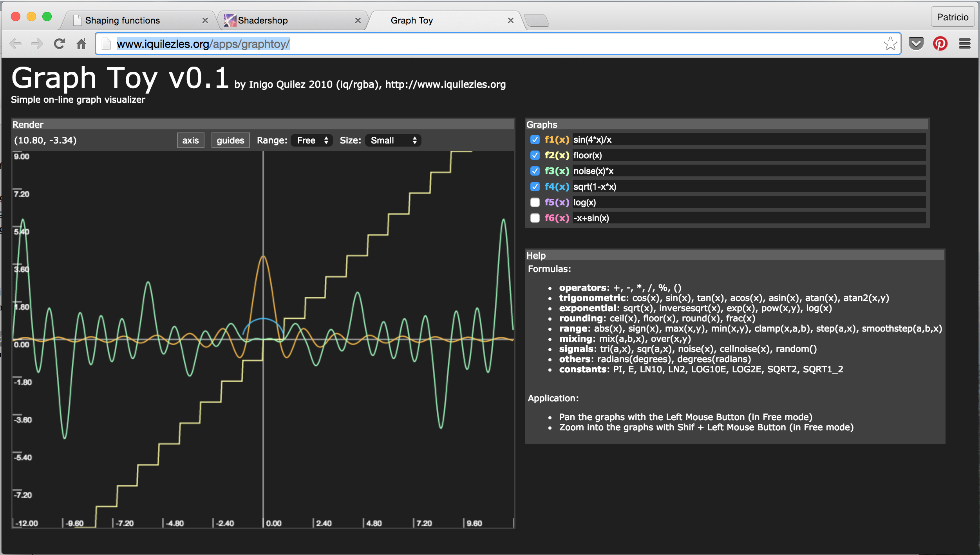Open the Range dropdown set to Free
980x555 pixels.
312,140
